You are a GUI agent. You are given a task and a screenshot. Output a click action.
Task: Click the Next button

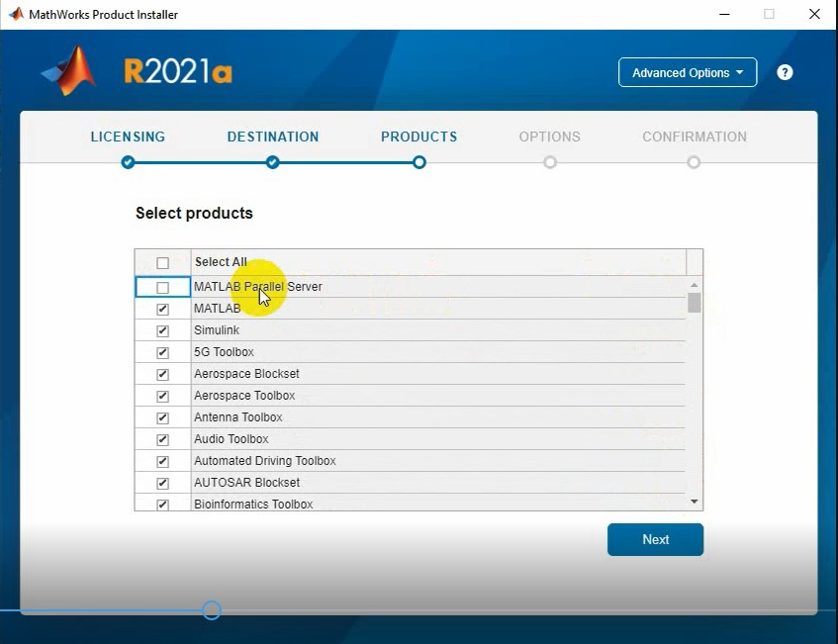click(x=655, y=540)
